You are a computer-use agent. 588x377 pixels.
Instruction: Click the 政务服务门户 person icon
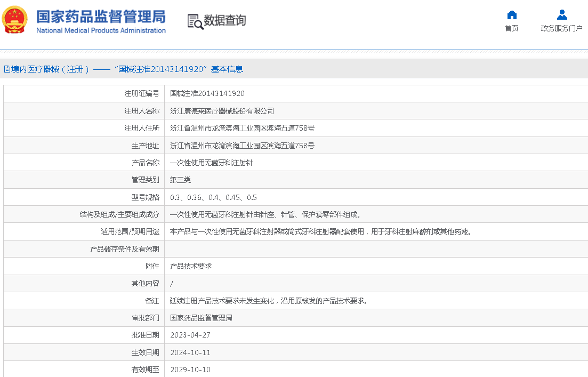[x=561, y=15]
